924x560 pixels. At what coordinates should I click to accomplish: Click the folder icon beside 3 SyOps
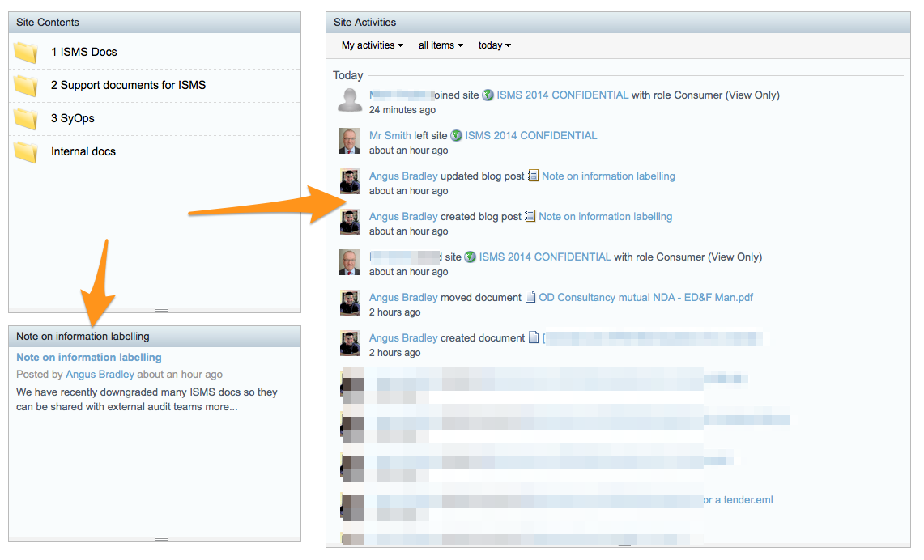tap(26, 119)
